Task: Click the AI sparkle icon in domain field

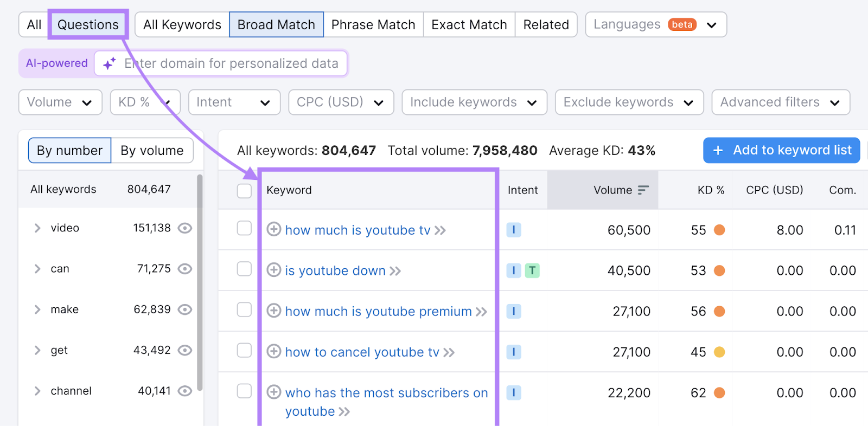Action: coord(109,63)
